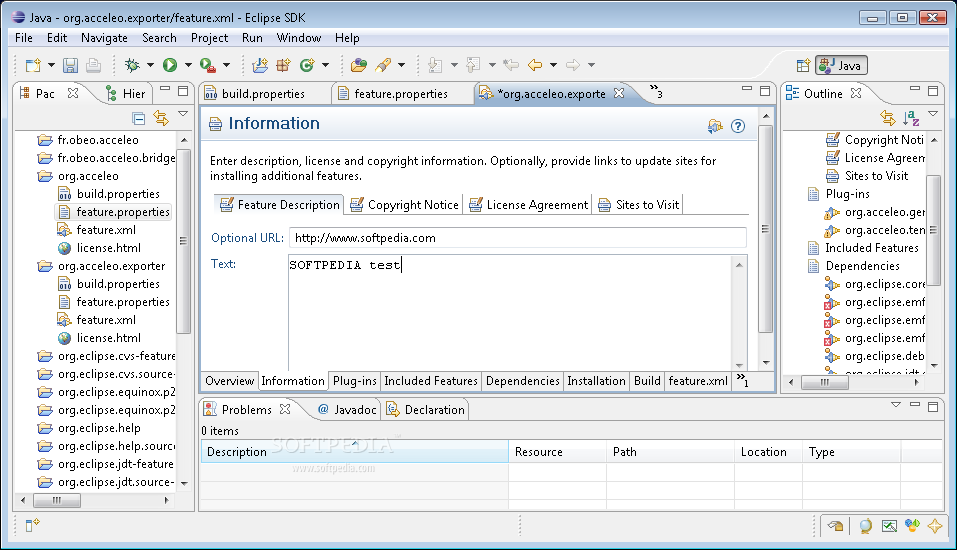Click the Save disk icon
This screenshot has height=550, width=957.
click(71, 65)
